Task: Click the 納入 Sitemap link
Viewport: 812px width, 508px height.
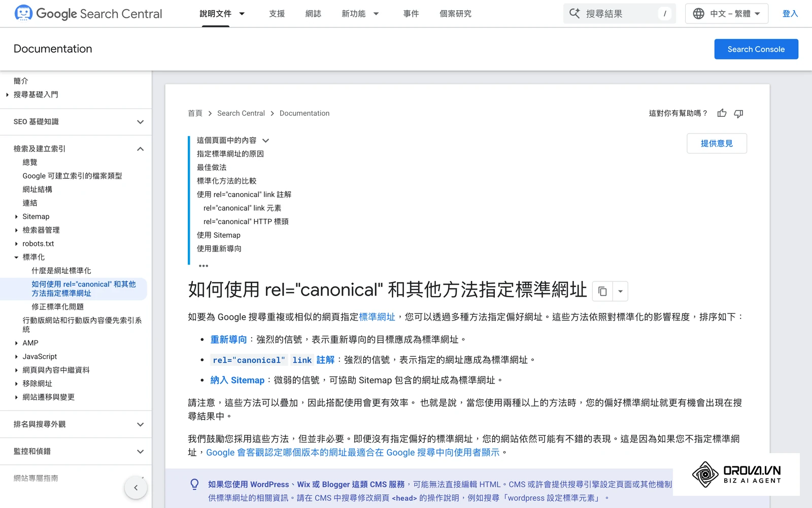Action: click(x=238, y=380)
